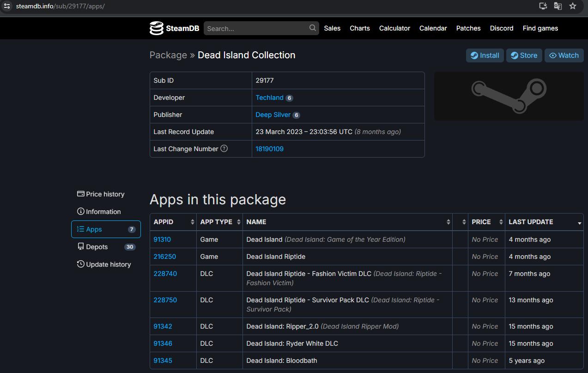Open app 91342 link
Screen dimensions: 588x373
[163, 326]
